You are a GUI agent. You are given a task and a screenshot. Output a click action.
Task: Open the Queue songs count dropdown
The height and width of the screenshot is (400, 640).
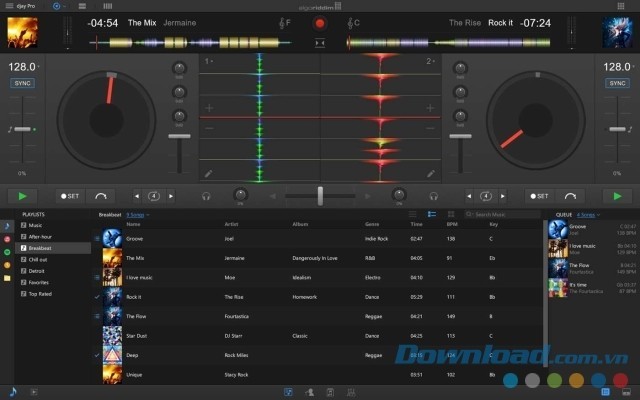pyautogui.click(x=587, y=214)
